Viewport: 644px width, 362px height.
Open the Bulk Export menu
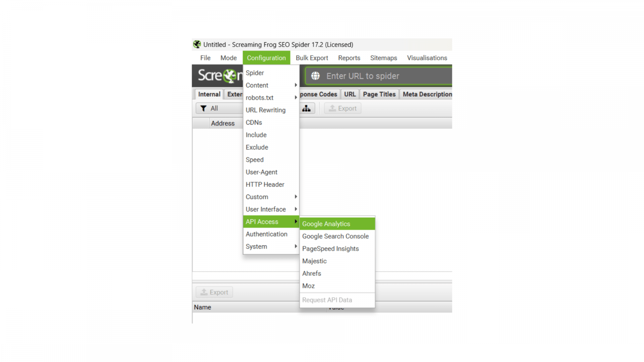pyautogui.click(x=312, y=58)
